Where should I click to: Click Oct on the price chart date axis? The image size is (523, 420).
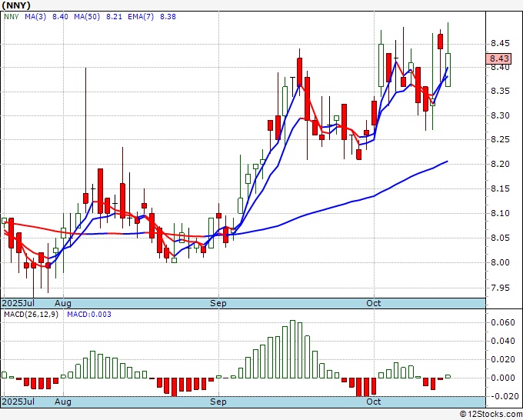373,303
